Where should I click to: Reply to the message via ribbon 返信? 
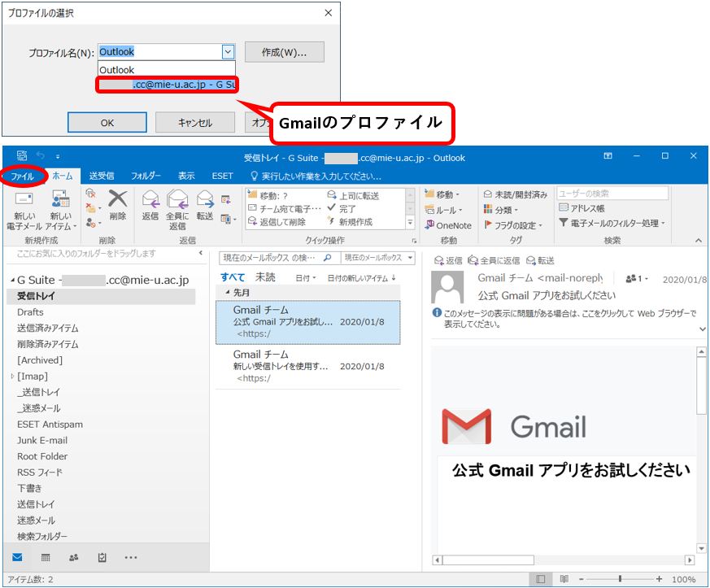click(x=150, y=206)
